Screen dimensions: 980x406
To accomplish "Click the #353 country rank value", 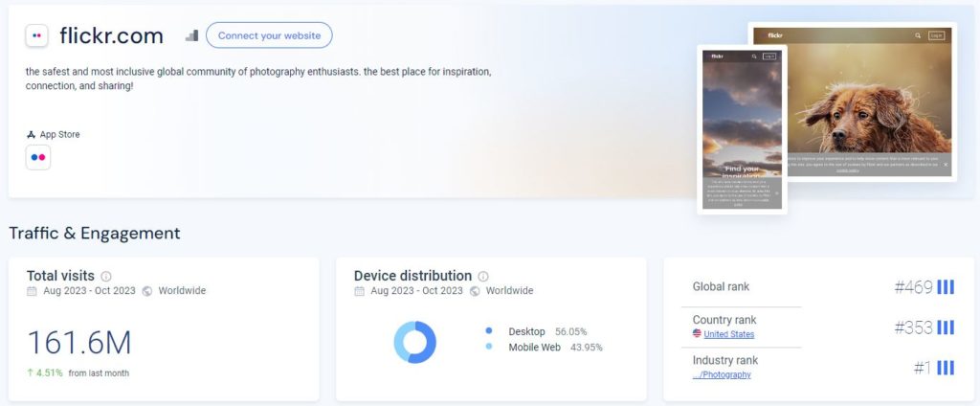I will pyautogui.click(x=913, y=327).
